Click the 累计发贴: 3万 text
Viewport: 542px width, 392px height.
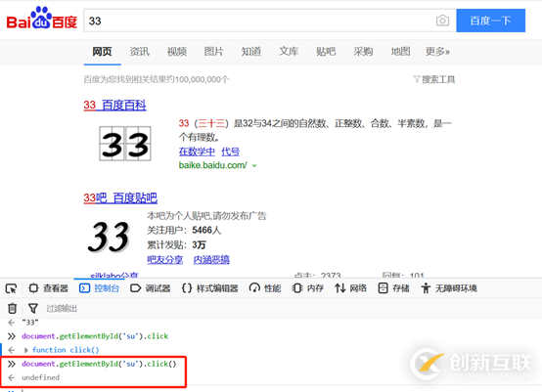[x=176, y=244]
